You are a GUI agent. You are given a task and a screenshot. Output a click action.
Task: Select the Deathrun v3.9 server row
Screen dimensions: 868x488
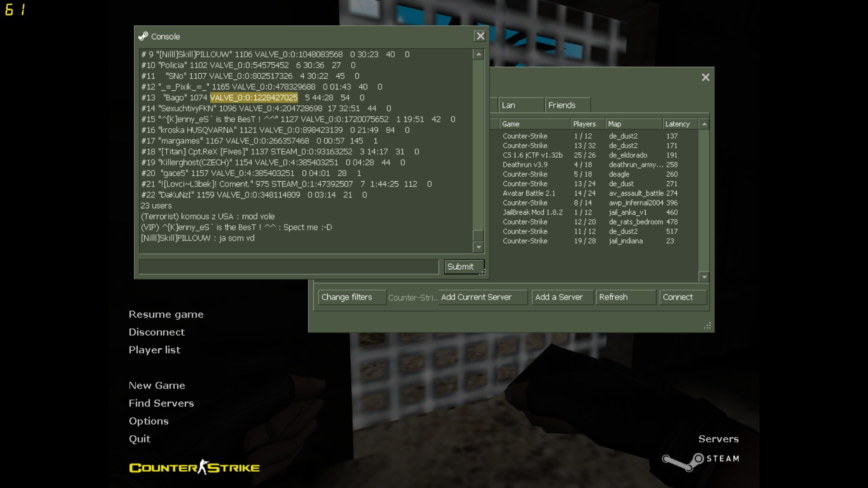point(594,164)
